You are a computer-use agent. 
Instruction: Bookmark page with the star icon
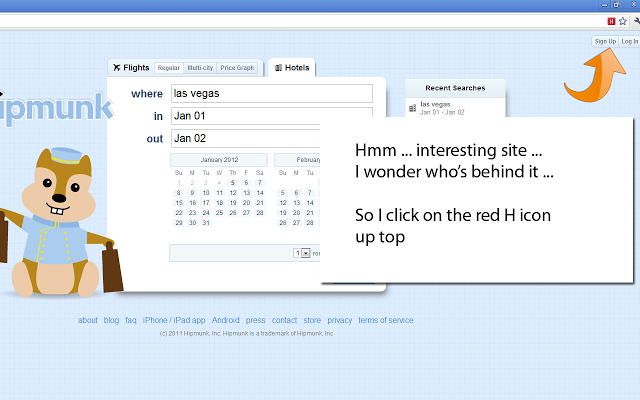click(622, 21)
